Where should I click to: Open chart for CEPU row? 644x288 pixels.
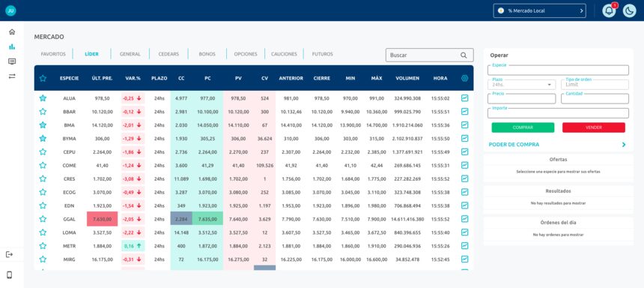(464, 151)
